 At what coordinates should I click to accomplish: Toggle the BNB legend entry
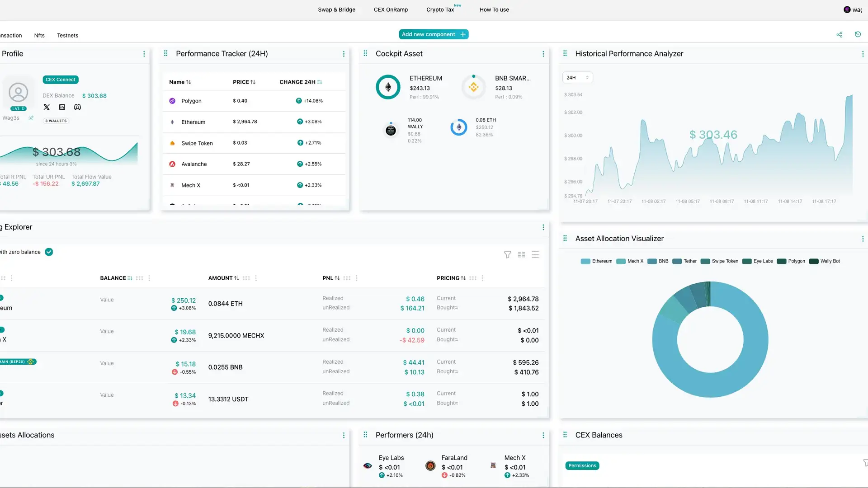pos(658,261)
